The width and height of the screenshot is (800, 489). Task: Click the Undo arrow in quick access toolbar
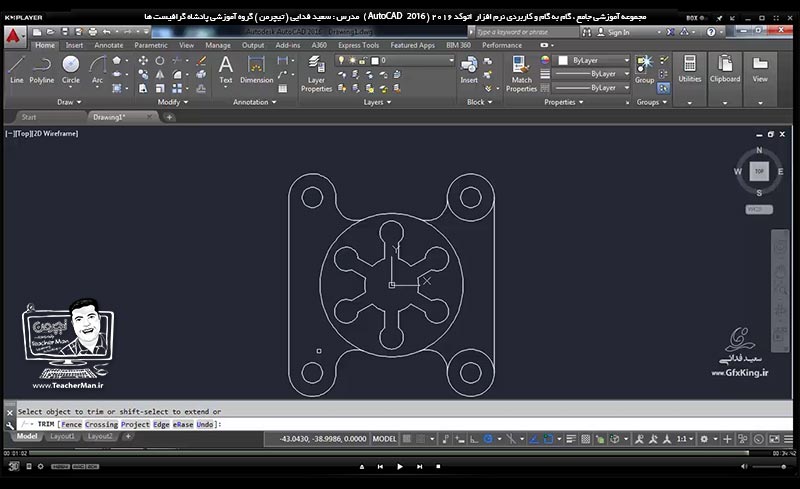tap(107, 32)
